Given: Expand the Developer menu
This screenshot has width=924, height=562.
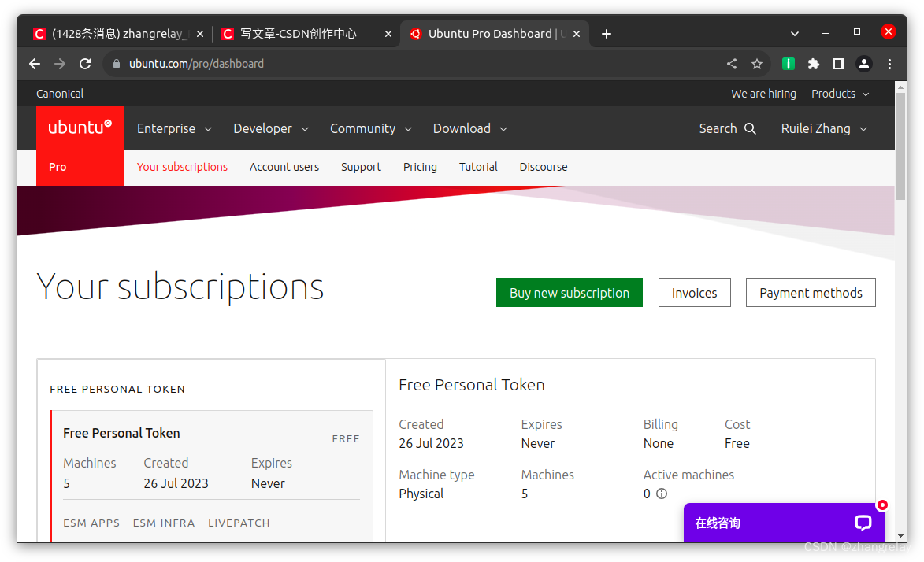Looking at the screenshot, I should point(271,128).
